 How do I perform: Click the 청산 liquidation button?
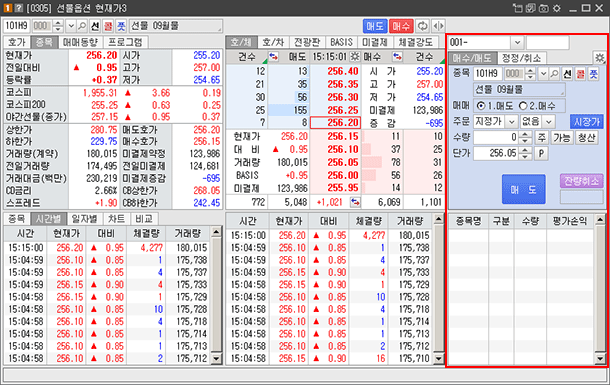(586, 137)
